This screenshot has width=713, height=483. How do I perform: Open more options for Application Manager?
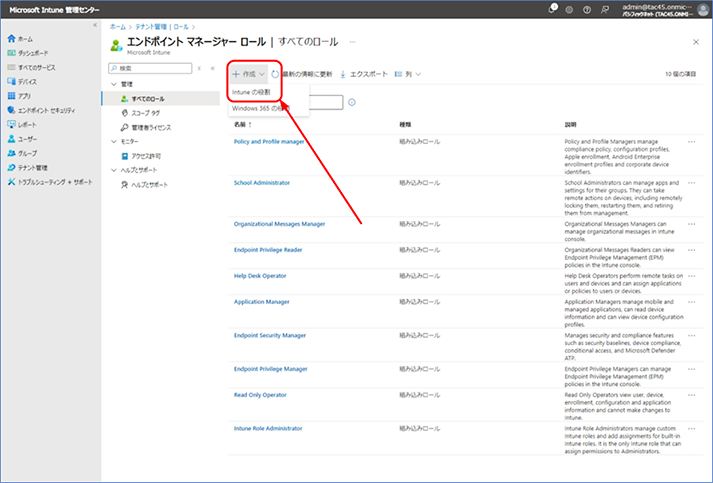tap(691, 302)
